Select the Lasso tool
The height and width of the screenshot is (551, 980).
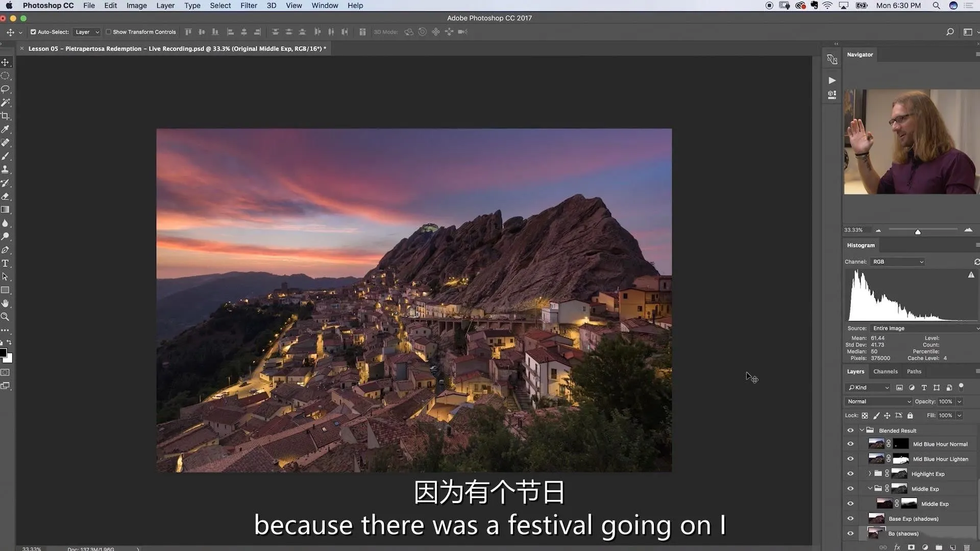click(x=7, y=88)
